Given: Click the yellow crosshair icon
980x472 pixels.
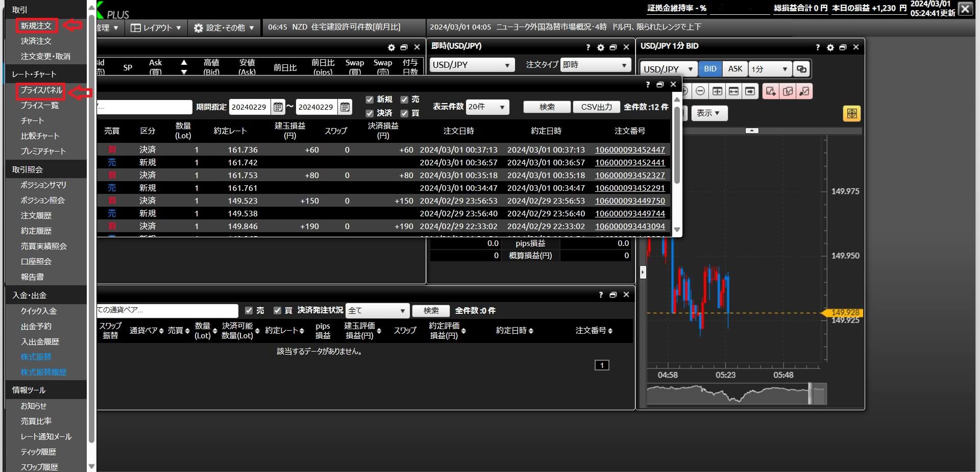Looking at the screenshot, I should (x=851, y=113).
